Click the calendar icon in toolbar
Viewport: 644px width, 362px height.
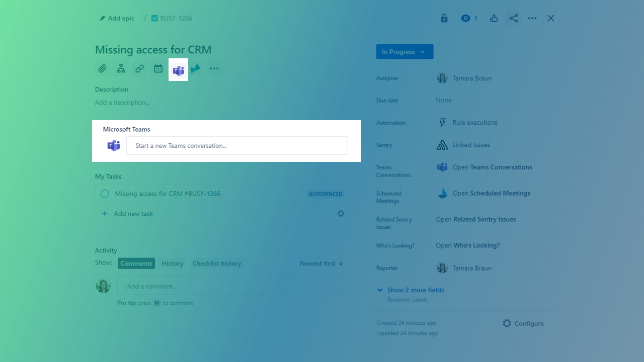point(158,69)
